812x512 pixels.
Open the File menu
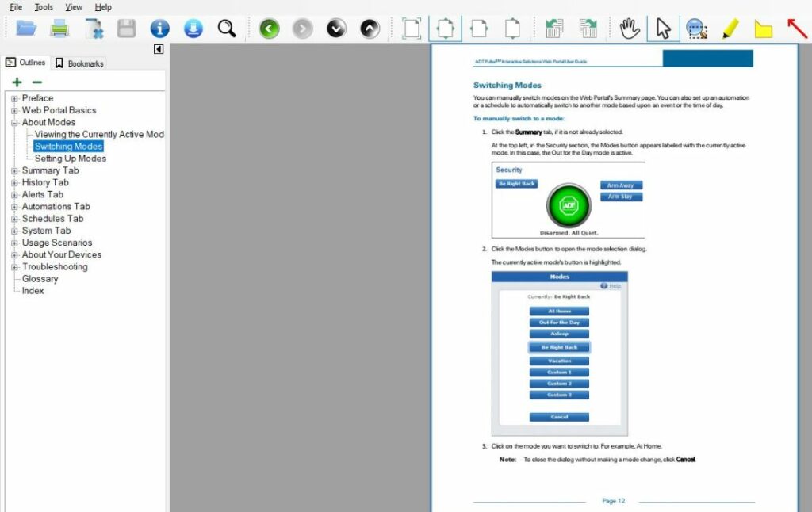[16, 6]
